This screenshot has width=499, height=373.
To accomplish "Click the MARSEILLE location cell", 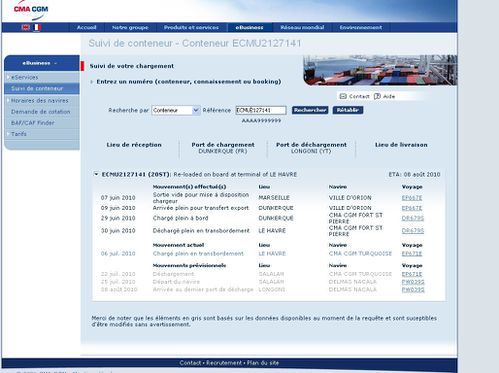I will pos(274,198).
